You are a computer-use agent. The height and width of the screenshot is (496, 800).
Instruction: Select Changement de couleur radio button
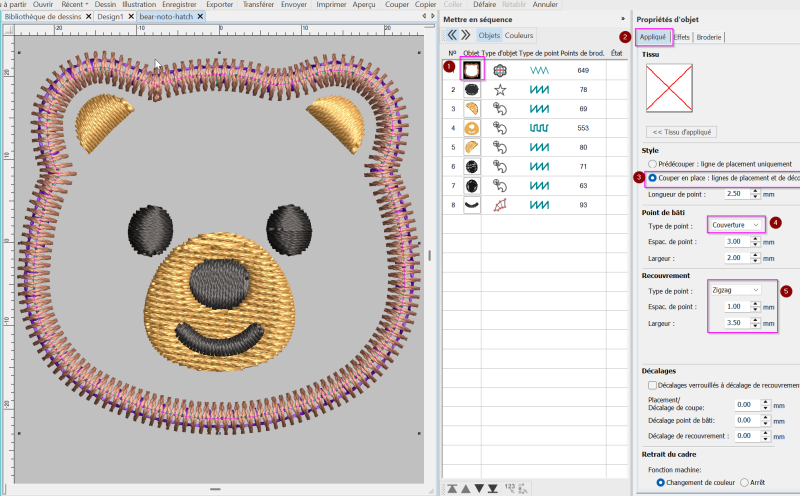pyautogui.click(x=661, y=482)
